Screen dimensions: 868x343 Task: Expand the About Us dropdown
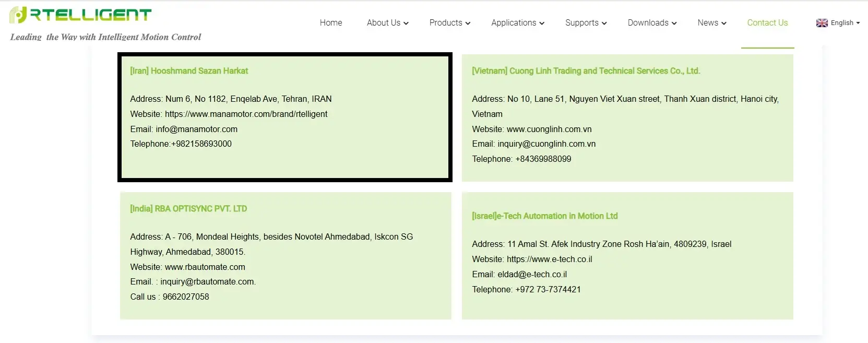(388, 23)
